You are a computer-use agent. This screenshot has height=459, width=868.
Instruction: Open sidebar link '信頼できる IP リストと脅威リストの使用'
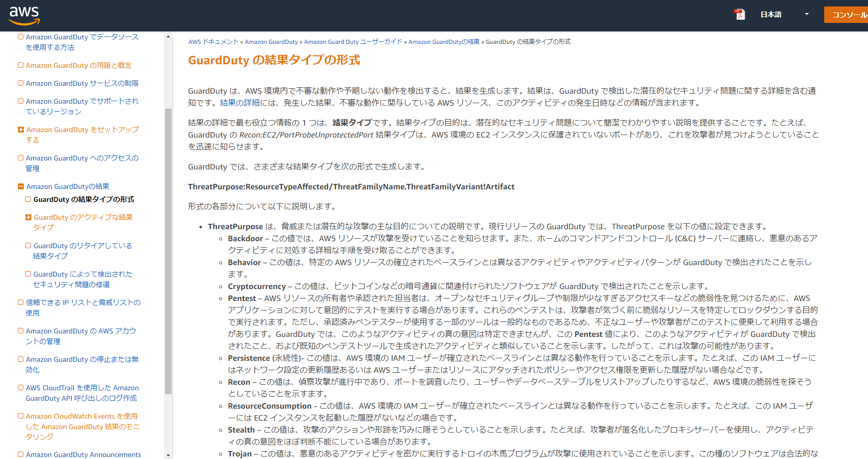(x=83, y=307)
